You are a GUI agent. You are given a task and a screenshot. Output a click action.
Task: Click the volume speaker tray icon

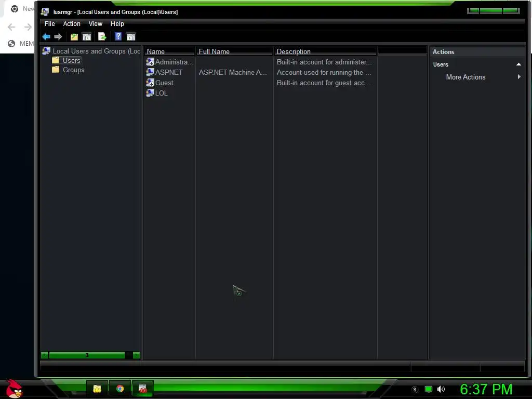(441, 389)
